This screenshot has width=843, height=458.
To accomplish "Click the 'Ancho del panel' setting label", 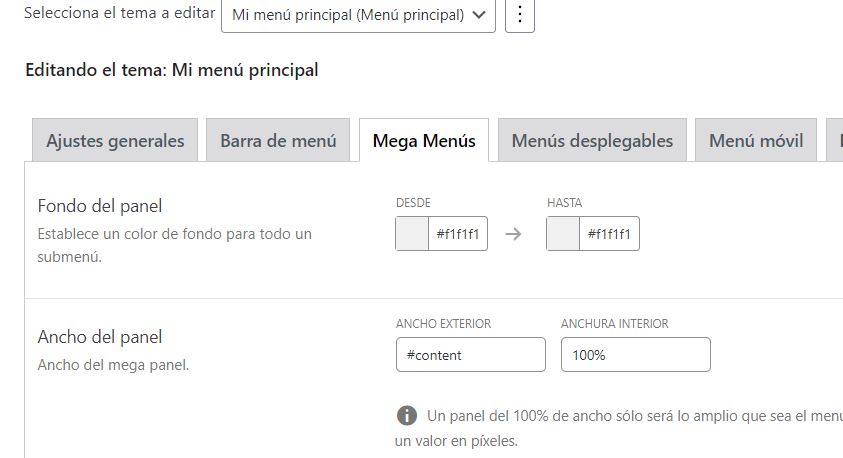I will [99, 337].
